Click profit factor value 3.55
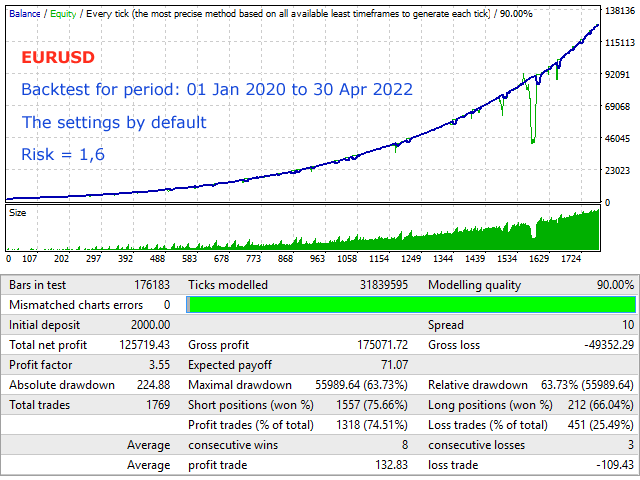Viewport: 640px width, 480px height. point(159,365)
